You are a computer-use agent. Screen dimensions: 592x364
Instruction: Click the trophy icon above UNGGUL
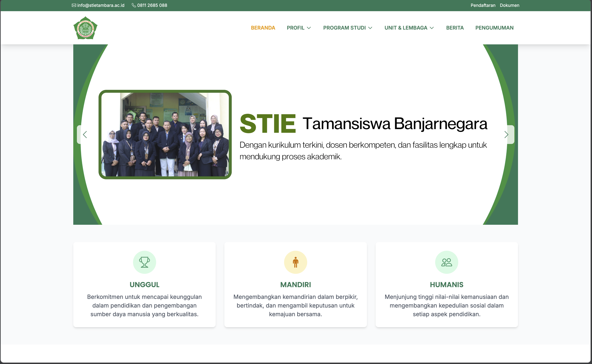click(144, 262)
